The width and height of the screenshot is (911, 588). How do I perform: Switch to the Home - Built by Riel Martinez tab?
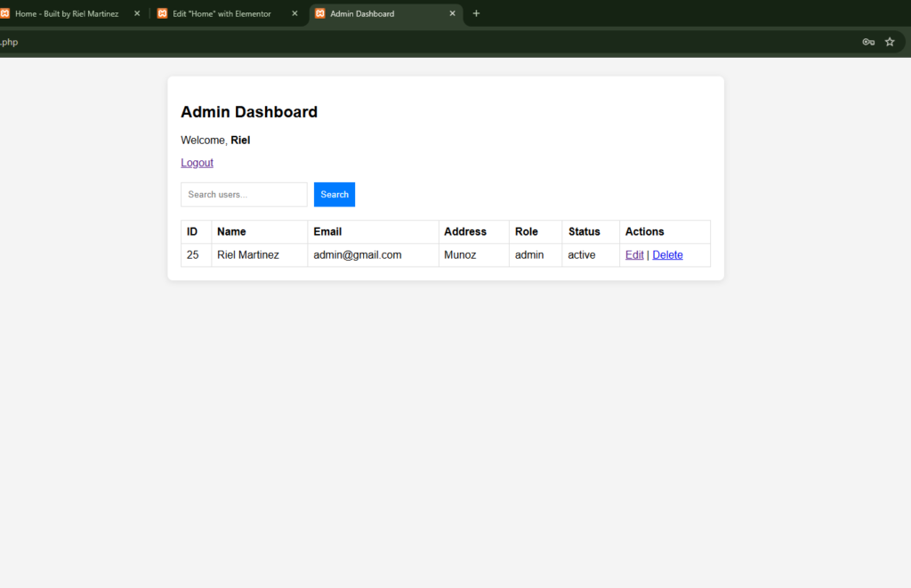(67, 13)
